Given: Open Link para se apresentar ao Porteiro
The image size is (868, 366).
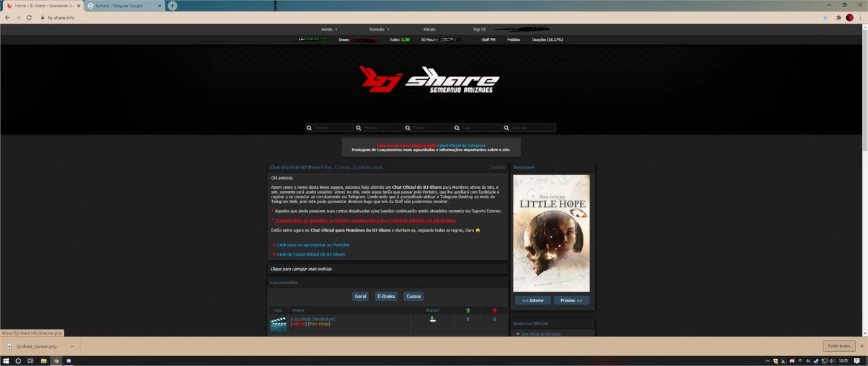Looking at the screenshot, I should (313, 245).
